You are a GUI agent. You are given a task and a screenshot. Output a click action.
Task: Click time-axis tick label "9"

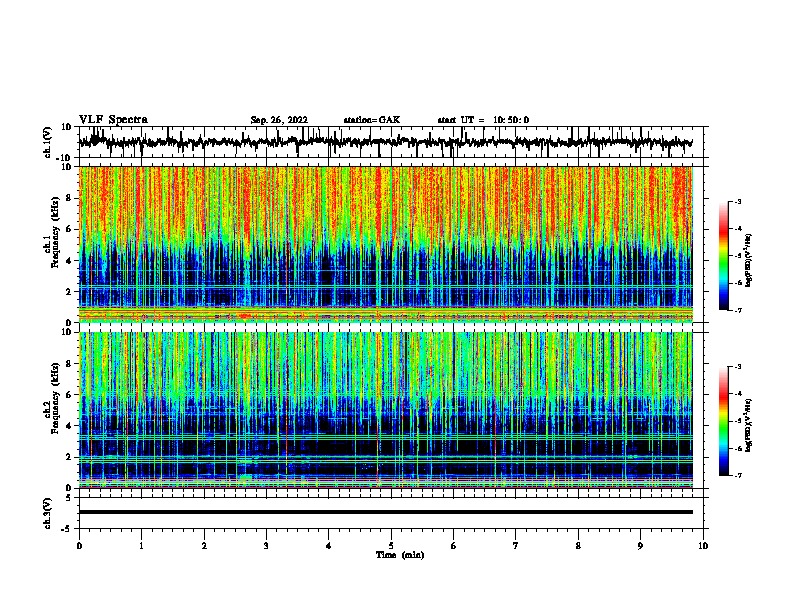coord(640,545)
